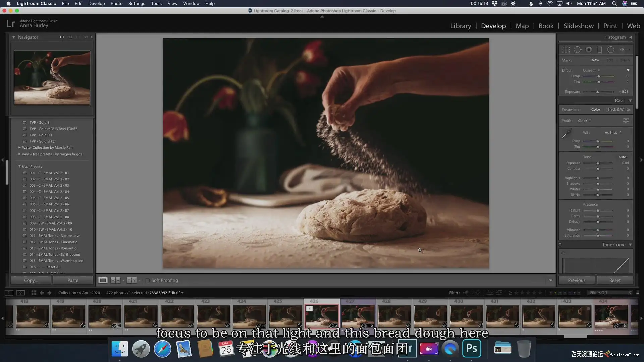Enable Soft Proofing checkbox

(x=147, y=280)
